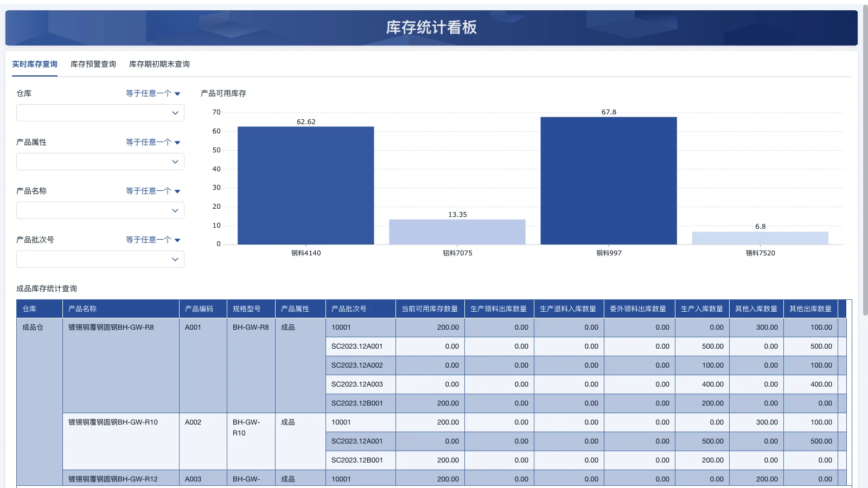This screenshot has width=868, height=488.
Task: Select the 钢料4140 bar in the chart
Action: [x=305, y=184]
